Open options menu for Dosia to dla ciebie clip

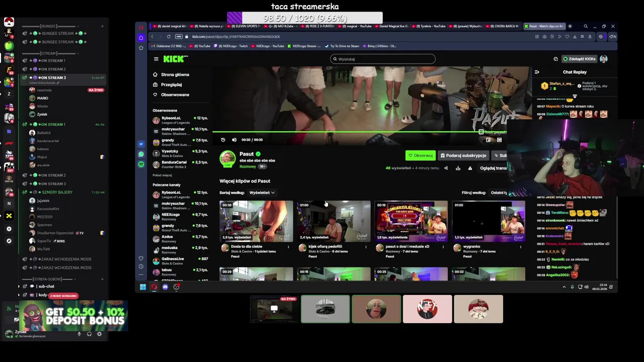[288, 247]
